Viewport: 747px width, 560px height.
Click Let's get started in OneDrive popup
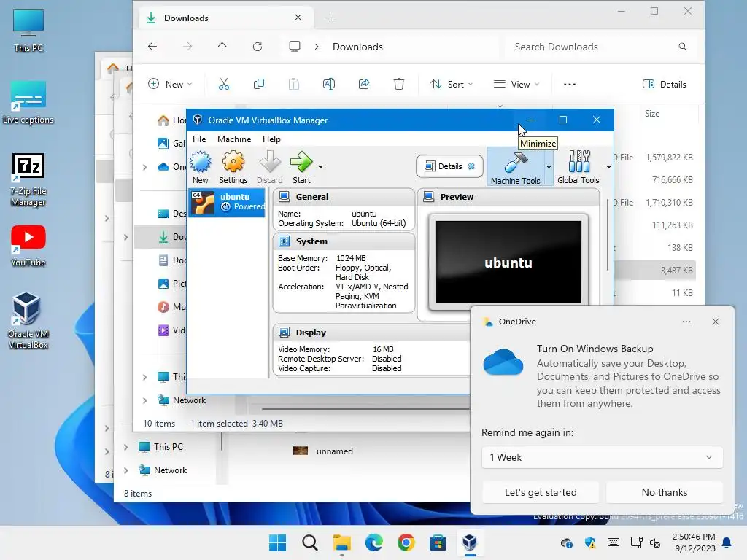[x=541, y=492]
